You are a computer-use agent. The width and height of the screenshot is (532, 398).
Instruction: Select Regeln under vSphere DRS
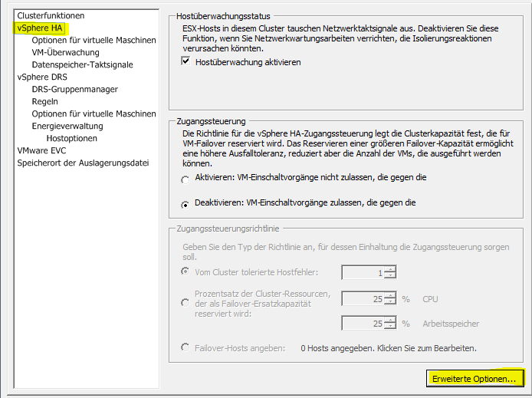point(44,101)
